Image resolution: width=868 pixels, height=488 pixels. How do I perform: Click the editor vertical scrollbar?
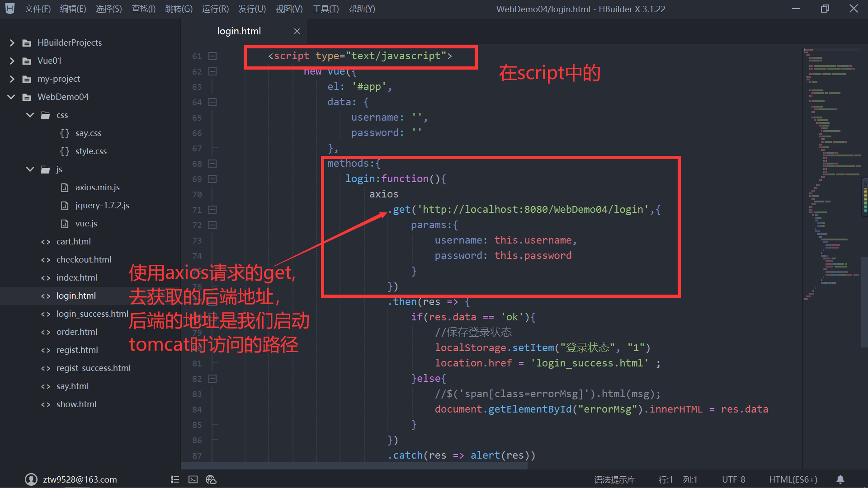865,302
